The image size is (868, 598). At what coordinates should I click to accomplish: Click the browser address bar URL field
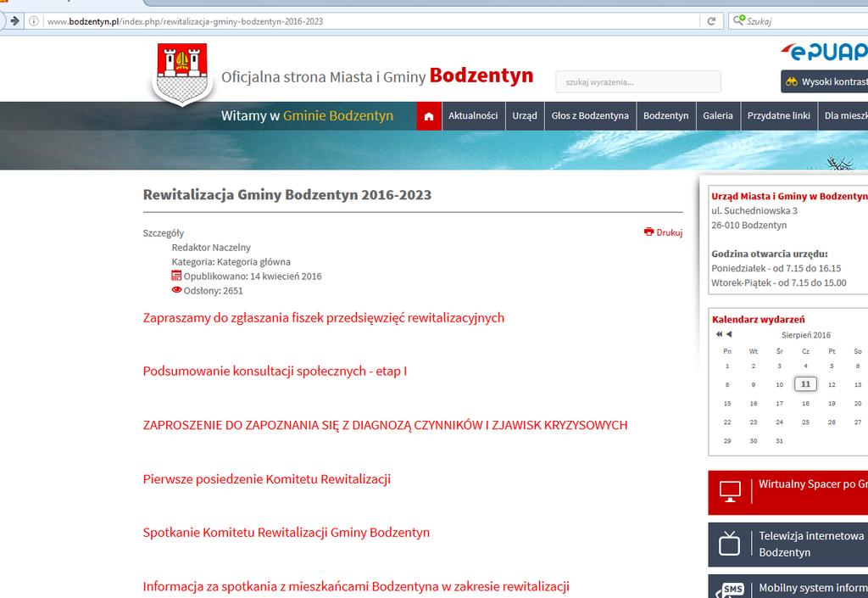point(371,21)
